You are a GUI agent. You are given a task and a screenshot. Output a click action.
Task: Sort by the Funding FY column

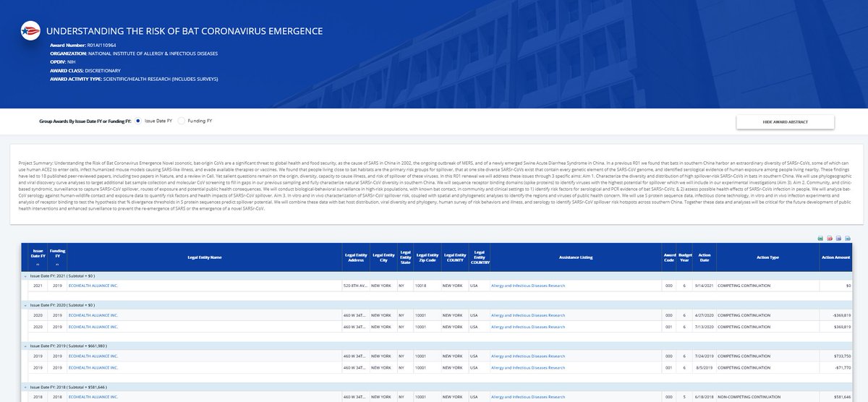point(59,257)
